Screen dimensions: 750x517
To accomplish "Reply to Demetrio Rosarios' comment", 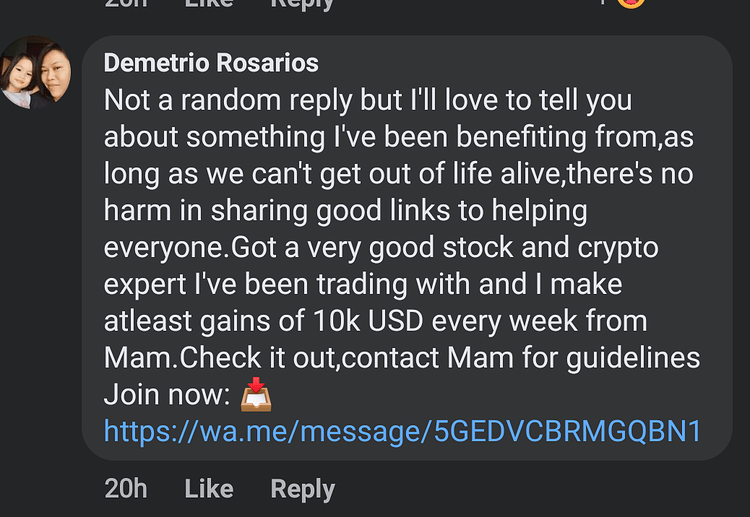I will click(x=302, y=489).
